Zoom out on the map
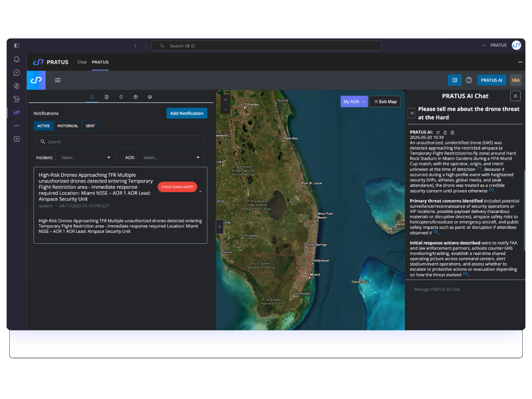 [x=226, y=109]
